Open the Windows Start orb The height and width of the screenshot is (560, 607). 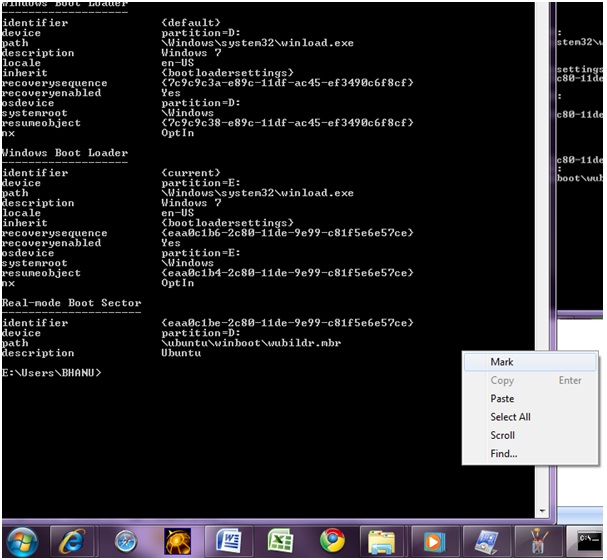[x=22, y=541]
